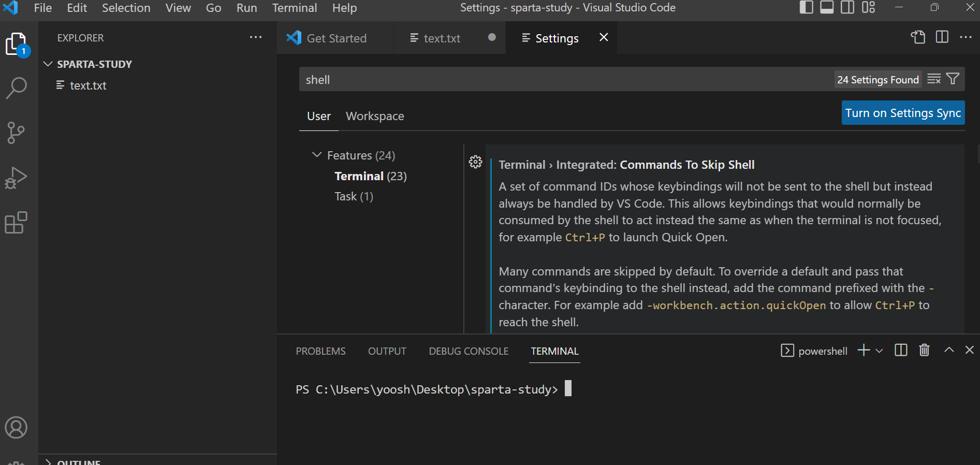Open Settings JSON file icon

click(918, 37)
